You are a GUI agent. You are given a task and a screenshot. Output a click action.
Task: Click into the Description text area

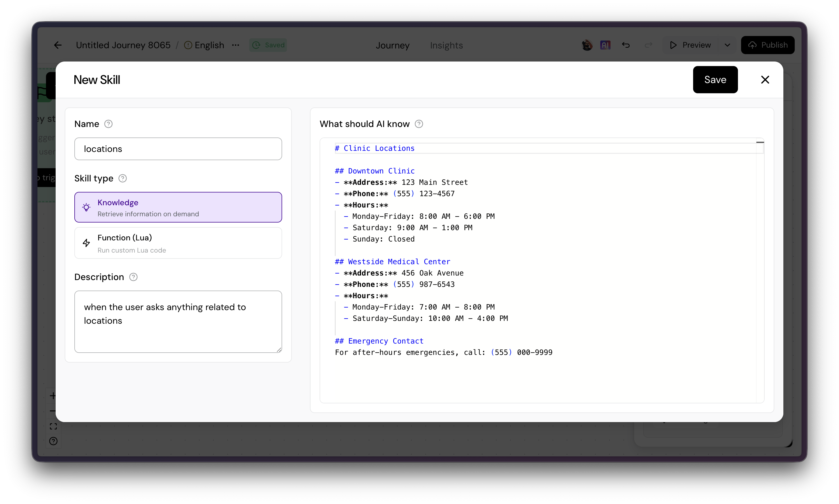(x=178, y=321)
